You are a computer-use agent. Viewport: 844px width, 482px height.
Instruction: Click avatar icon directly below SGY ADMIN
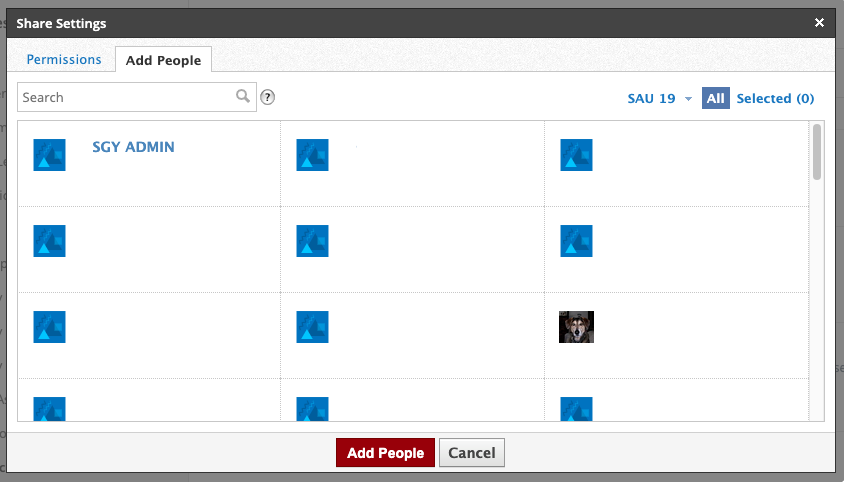coord(50,241)
